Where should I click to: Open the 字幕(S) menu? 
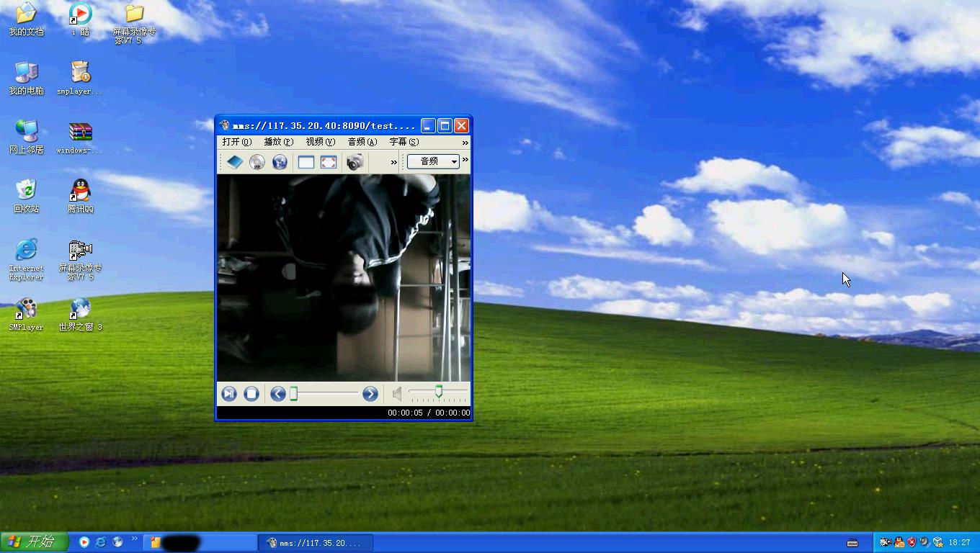pyautogui.click(x=404, y=142)
